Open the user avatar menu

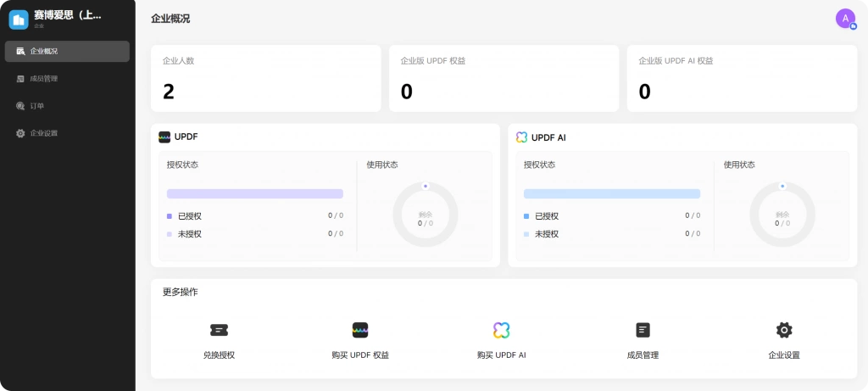tap(845, 19)
